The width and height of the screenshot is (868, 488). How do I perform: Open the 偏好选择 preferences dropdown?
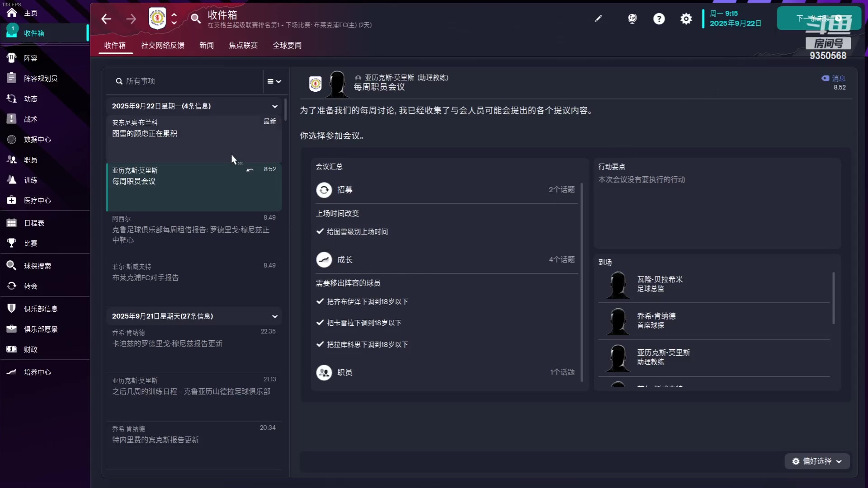[x=817, y=461]
